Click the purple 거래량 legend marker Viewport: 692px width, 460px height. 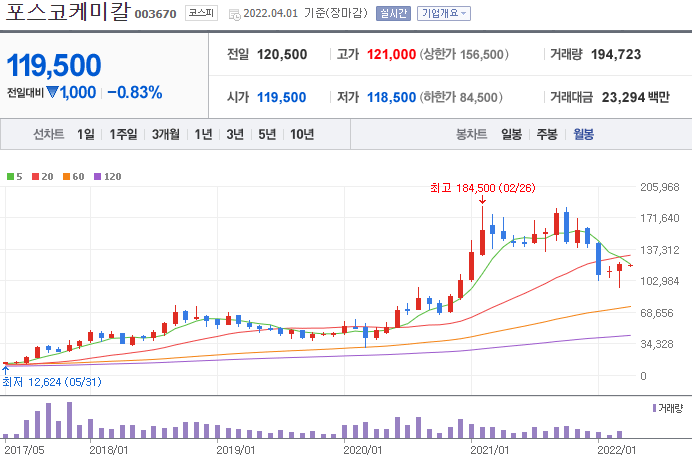[x=654, y=408]
